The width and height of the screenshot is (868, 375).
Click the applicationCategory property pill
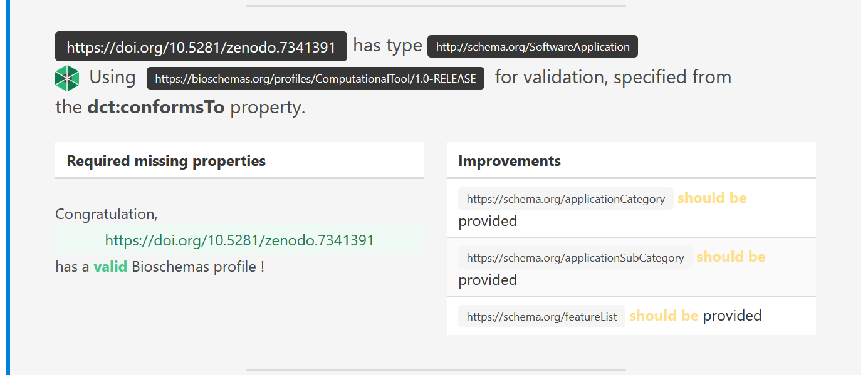click(x=565, y=198)
